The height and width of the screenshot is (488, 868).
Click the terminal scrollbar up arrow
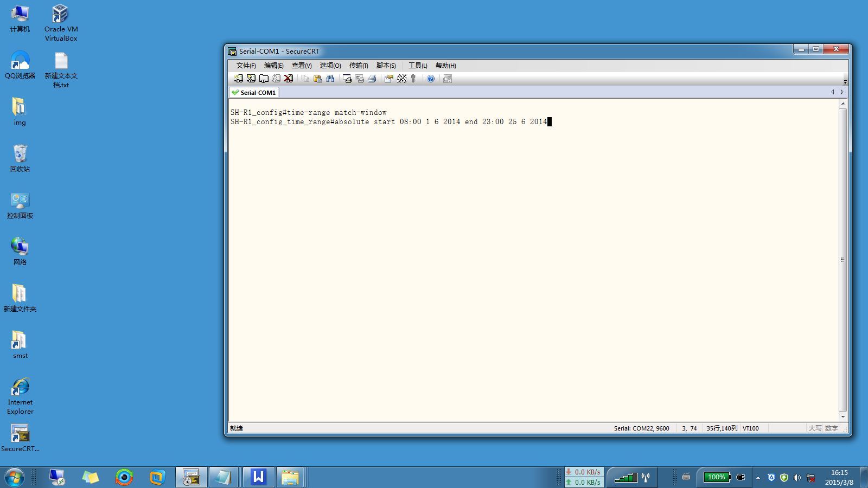[x=843, y=104]
